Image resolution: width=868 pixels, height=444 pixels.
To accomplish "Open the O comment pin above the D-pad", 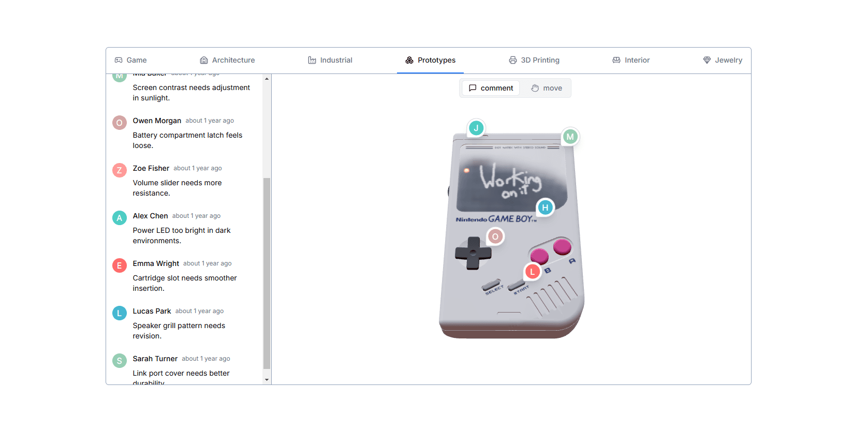I will (x=495, y=236).
